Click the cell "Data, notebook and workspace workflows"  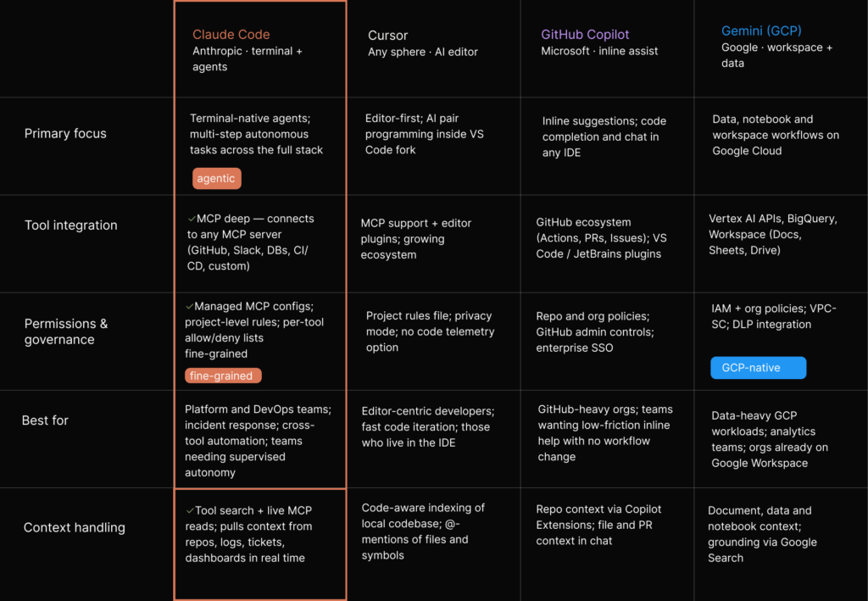(x=776, y=135)
